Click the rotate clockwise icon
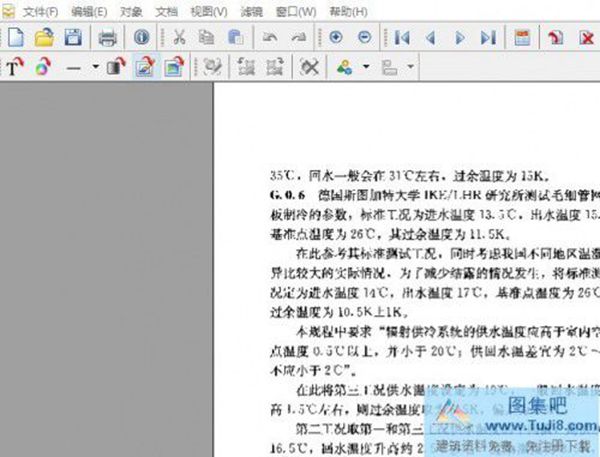Viewport: 600px width, 457px height. (x=275, y=67)
